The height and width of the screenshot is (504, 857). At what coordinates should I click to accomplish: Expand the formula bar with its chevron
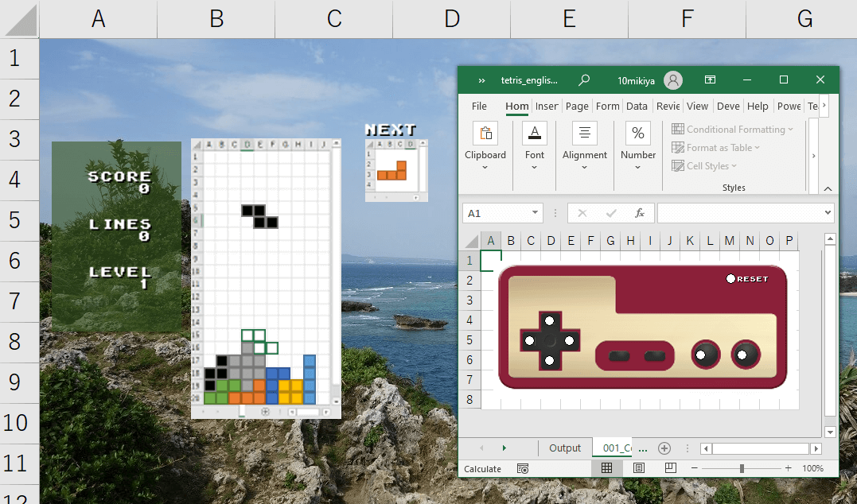tap(828, 212)
